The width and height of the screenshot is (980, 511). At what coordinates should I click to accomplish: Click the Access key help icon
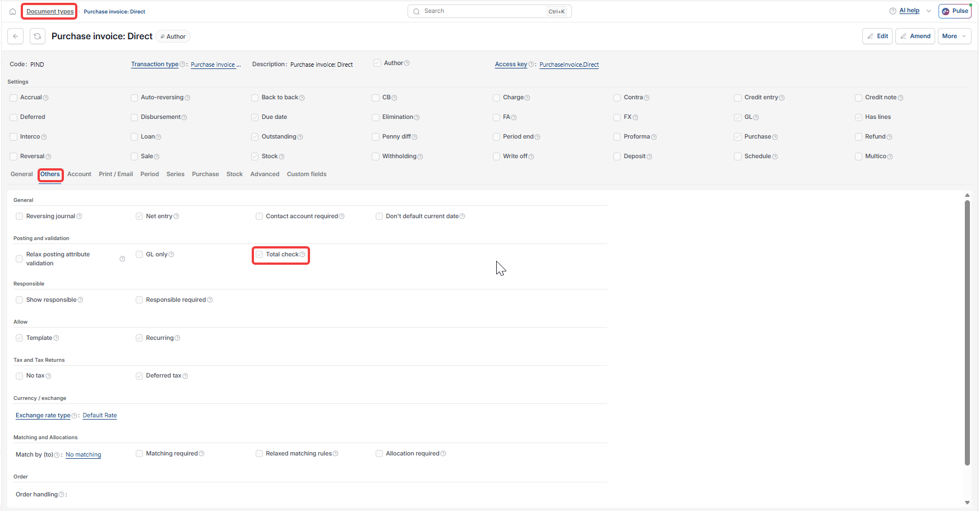pyautogui.click(x=531, y=65)
